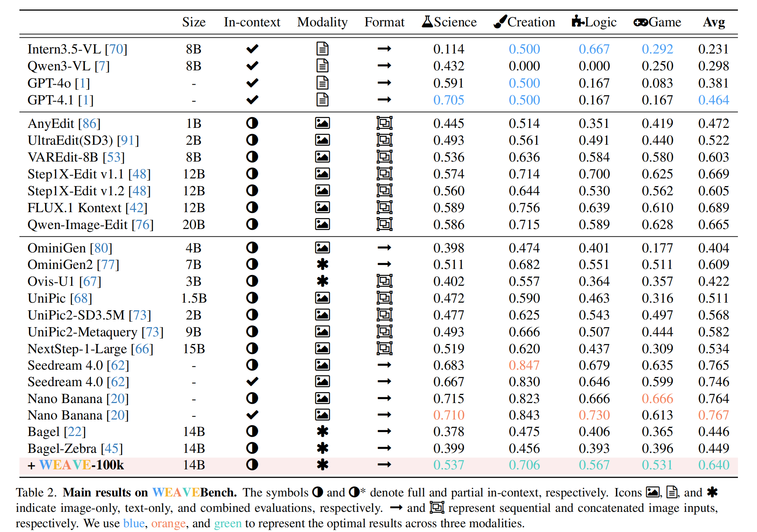Click the document icon in the Qwen3-VL row
Image resolution: width=757 pixels, height=532 pixels.
(322, 66)
